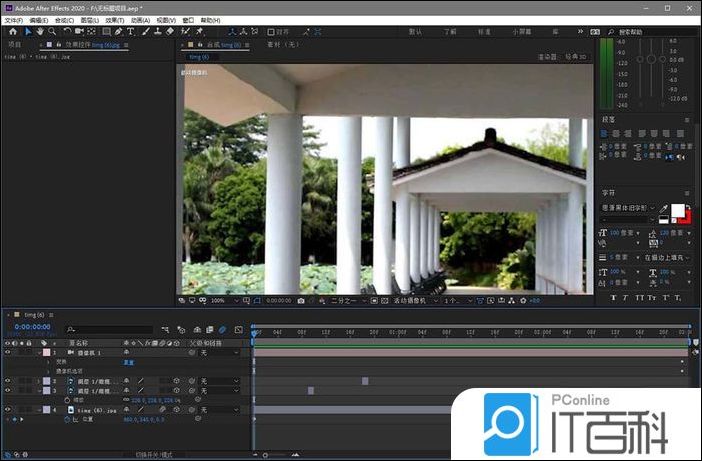Toggle visibility of layer 2 in timeline
Viewport: 702px width, 461px height.
(7, 381)
